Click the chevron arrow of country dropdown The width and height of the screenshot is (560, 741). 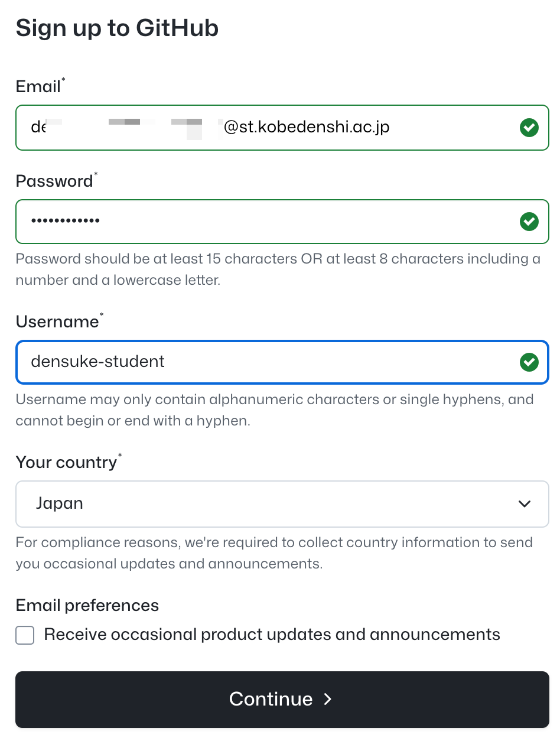click(x=524, y=504)
